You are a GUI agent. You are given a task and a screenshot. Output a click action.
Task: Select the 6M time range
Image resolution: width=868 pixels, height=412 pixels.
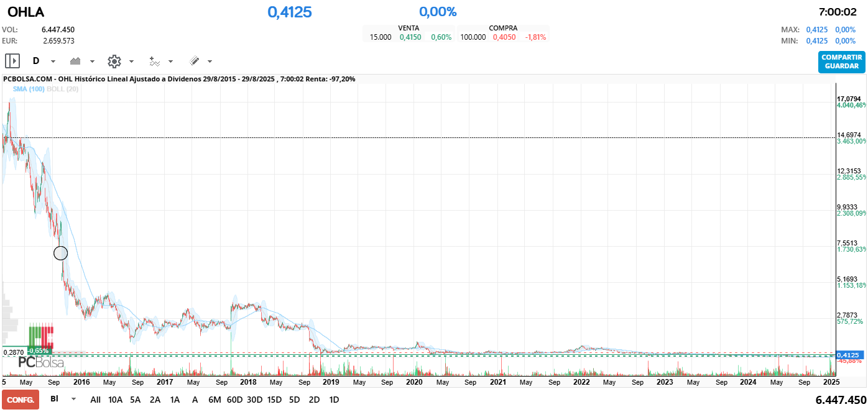click(215, 400)
